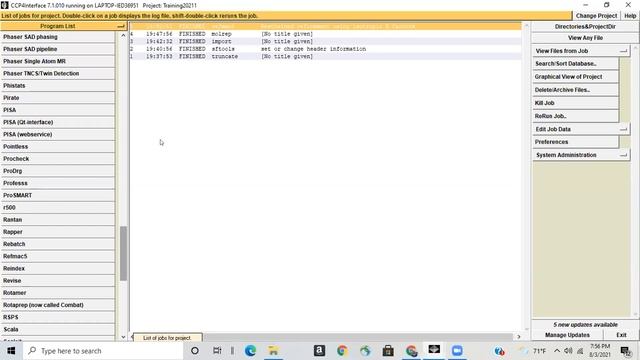Open the Reindex program
Viewport: 640px width, 360px height.
click(58, 269)
